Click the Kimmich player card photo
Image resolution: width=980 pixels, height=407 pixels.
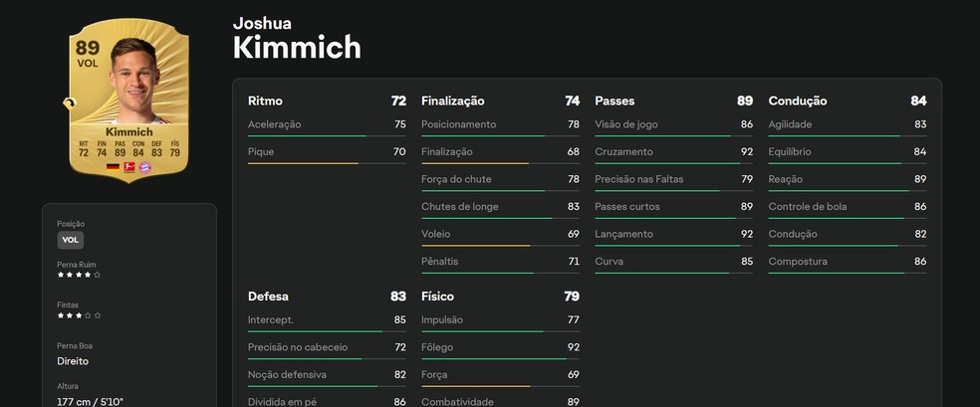[130, 82]
